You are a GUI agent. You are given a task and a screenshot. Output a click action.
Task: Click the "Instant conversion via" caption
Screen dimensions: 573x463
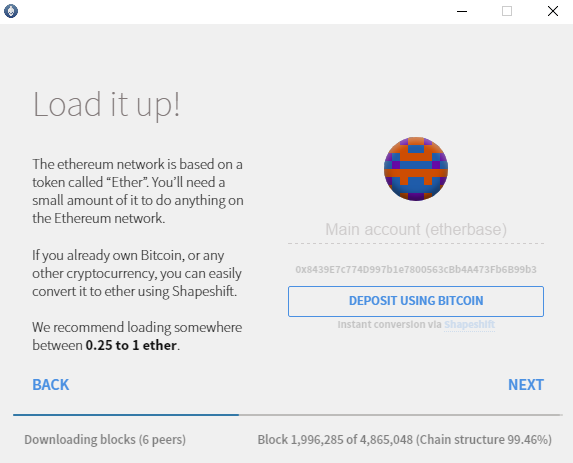[389, 325]
